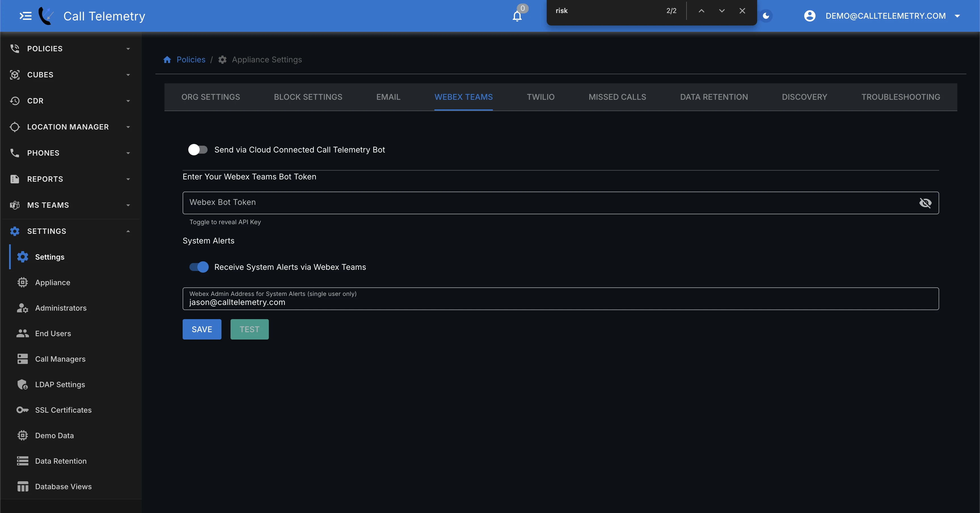Disable Receive System Alerts via Webex toggle
The height and width of the screenshot is (513, 980).
tap(198, 267)
